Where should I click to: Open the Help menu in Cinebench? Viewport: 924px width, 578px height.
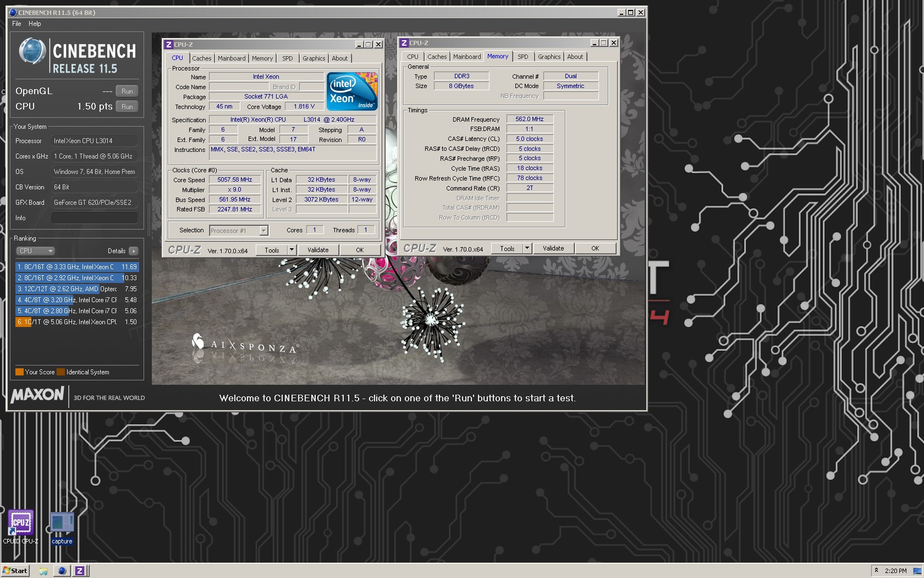click(x=35, y=24)
